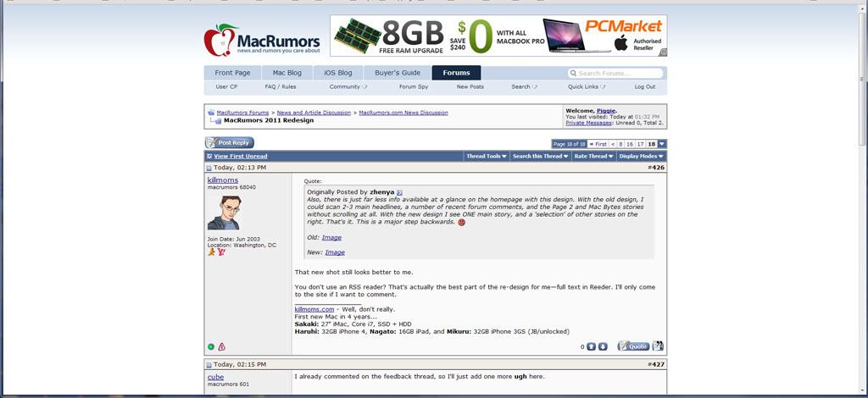Open User CP menu item
868x398 pixels.
tap(226, 86)
